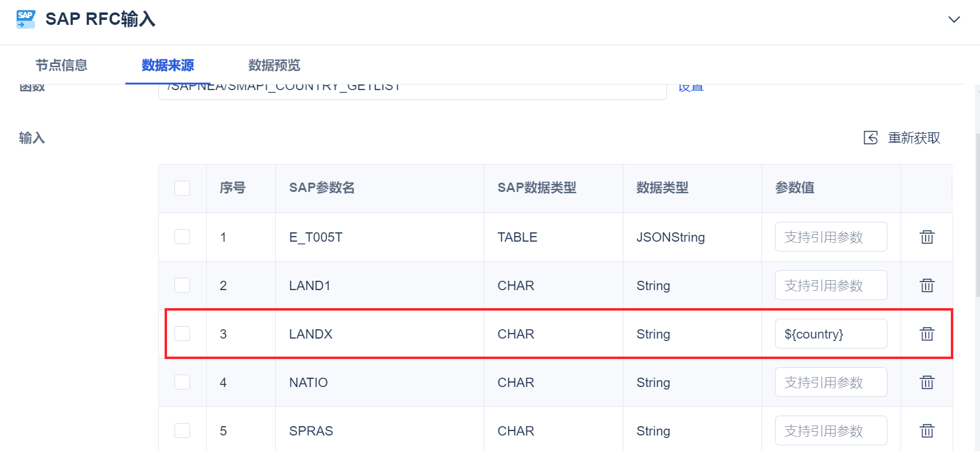The image size is (980, 451).
Task: Tick the NATIO row checkbox
Action: pos(182,382)
